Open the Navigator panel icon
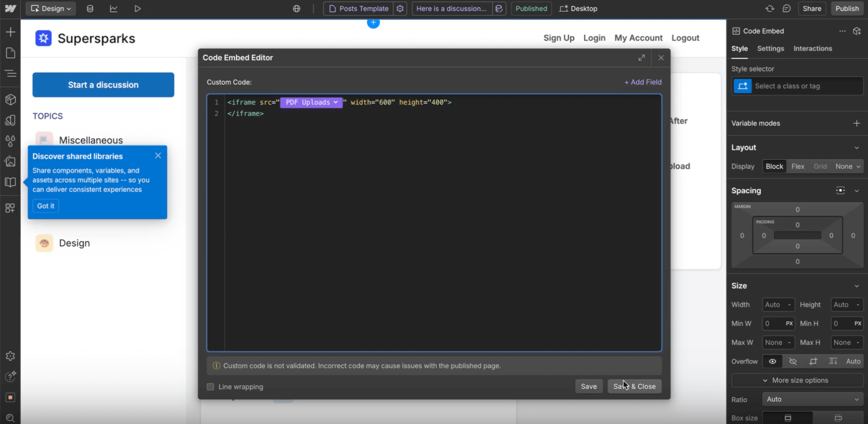Screen dimensions: 868x424 click(10, 73)
